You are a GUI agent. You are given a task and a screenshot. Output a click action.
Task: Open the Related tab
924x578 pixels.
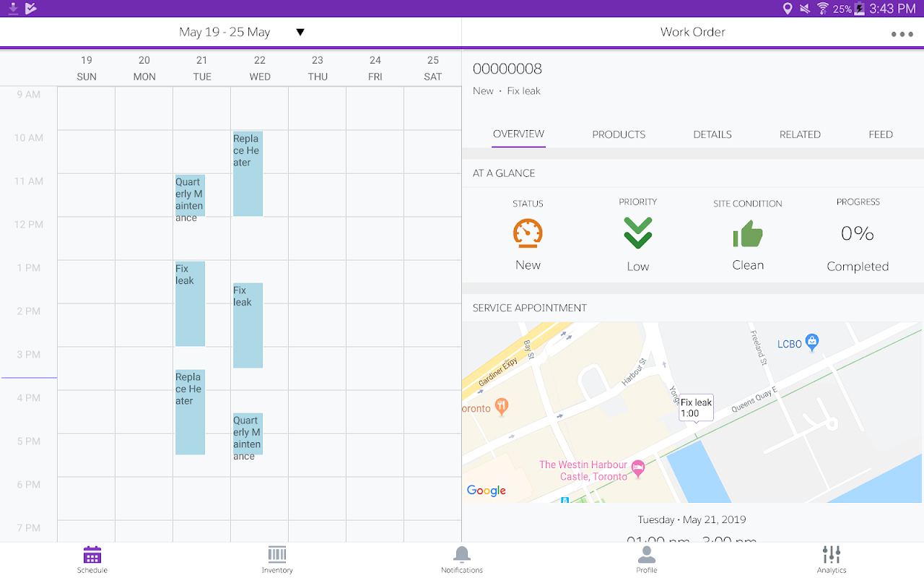pos(800,134)
